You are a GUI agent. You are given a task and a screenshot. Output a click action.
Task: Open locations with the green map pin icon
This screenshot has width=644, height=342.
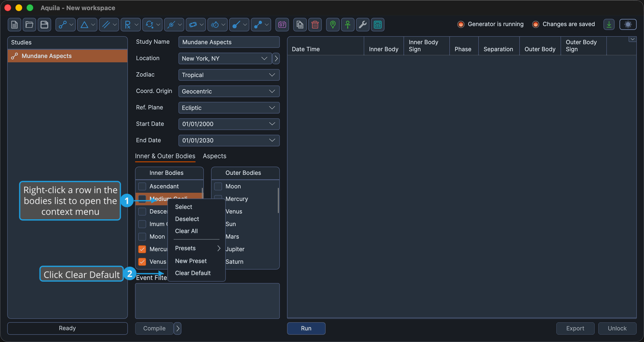point(333,25)
